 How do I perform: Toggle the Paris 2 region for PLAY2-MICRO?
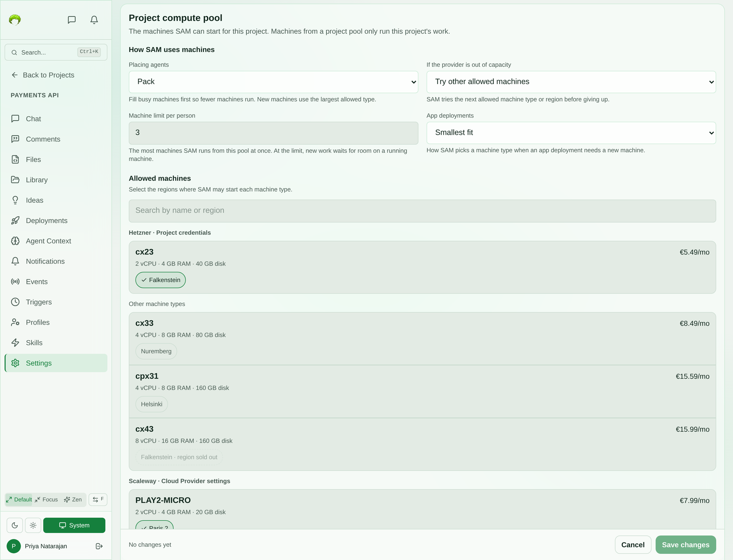tap(155, 525)
